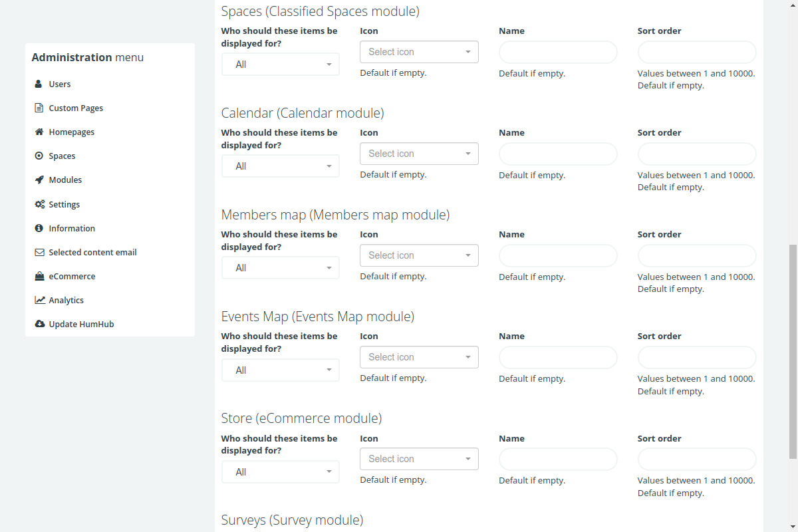
Task: Click the Store eCommerce Name text field
Action: point(558,460)
